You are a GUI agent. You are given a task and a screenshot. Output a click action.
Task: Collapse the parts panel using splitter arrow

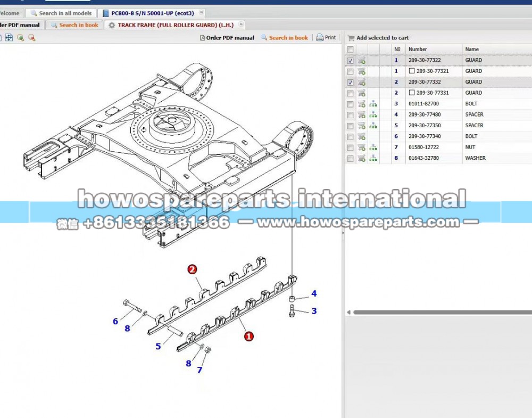tap(343, 233)
